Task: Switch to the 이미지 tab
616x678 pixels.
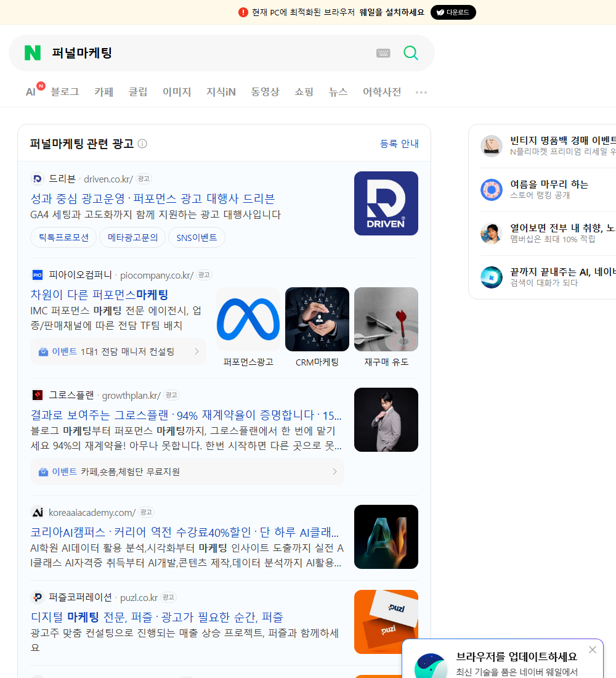Action: [177, 92]
